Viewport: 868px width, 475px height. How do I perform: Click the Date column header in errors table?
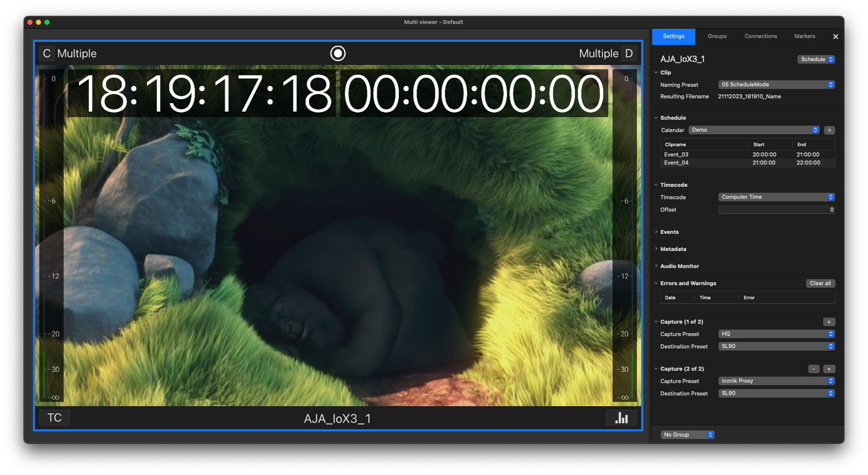677,298
